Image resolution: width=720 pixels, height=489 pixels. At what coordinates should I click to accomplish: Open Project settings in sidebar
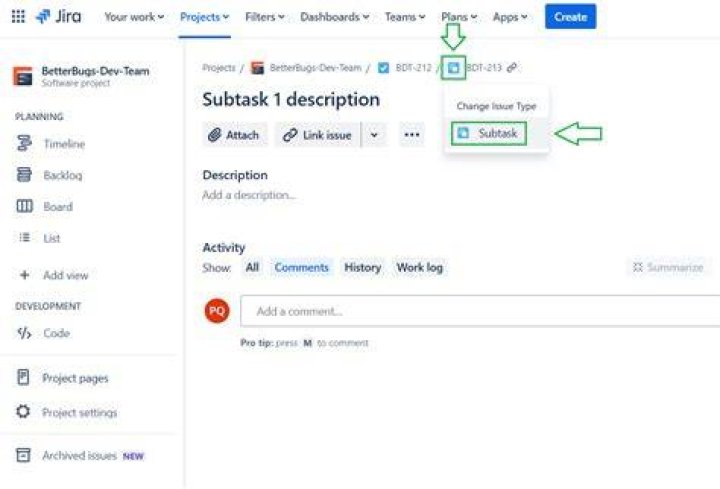click(x=79, y=412)
